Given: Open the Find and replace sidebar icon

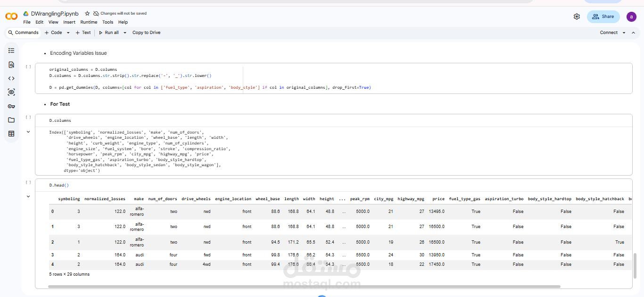Looking at the screenshot, I should click(x=11, y=65).
